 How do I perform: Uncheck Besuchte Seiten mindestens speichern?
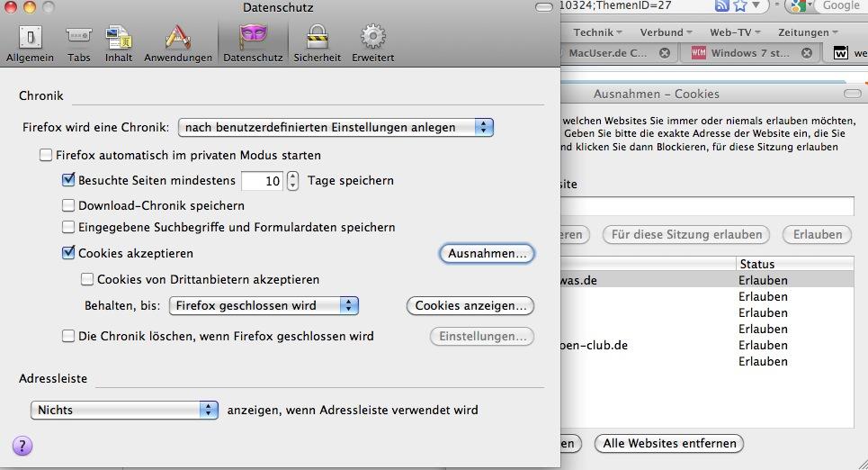68,179
